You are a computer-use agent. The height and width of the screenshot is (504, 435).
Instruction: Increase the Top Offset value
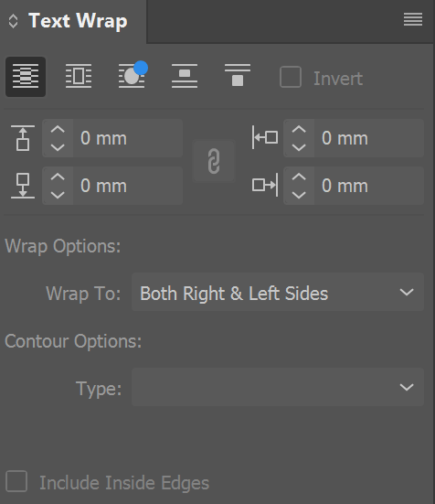[58, 130]
